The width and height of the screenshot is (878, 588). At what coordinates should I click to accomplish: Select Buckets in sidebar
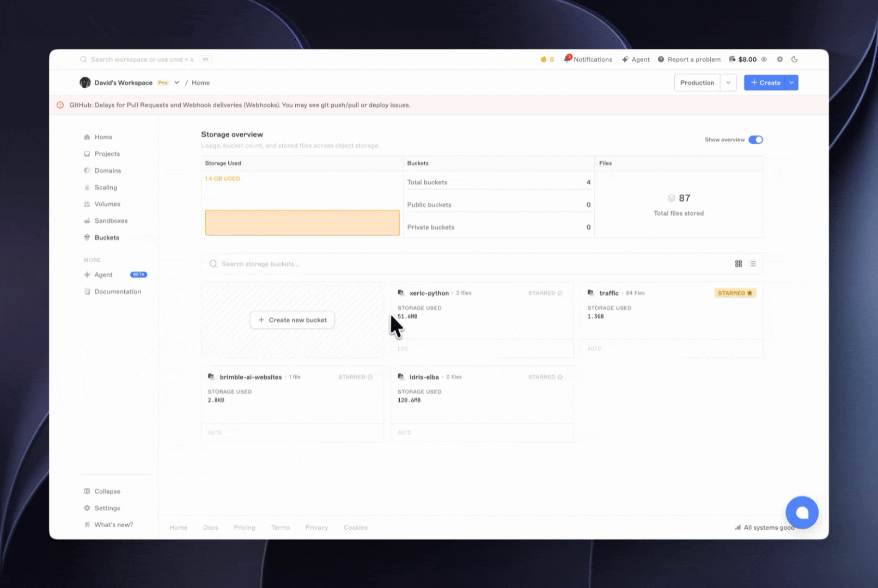click(101, 237)
